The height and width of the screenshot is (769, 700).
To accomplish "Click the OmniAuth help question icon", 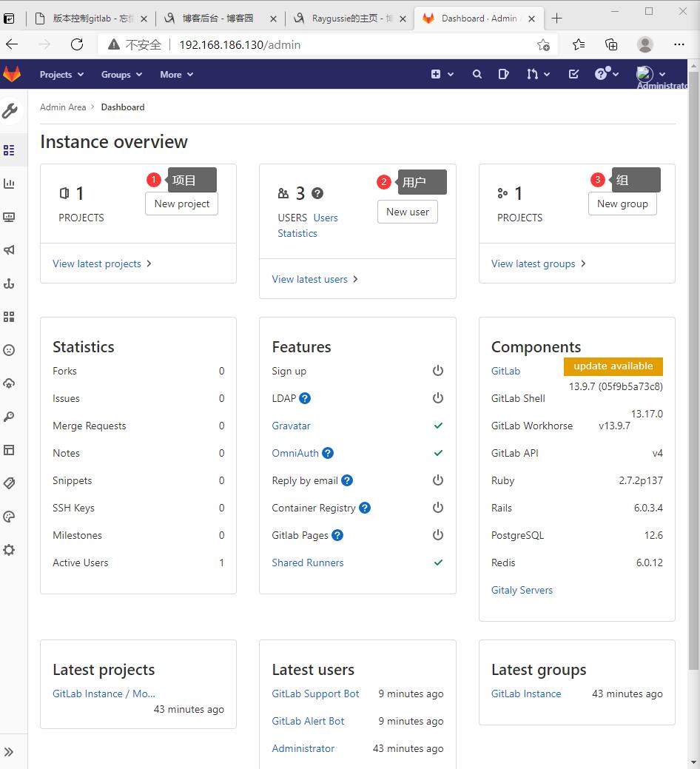I will (x=328, y=453).
